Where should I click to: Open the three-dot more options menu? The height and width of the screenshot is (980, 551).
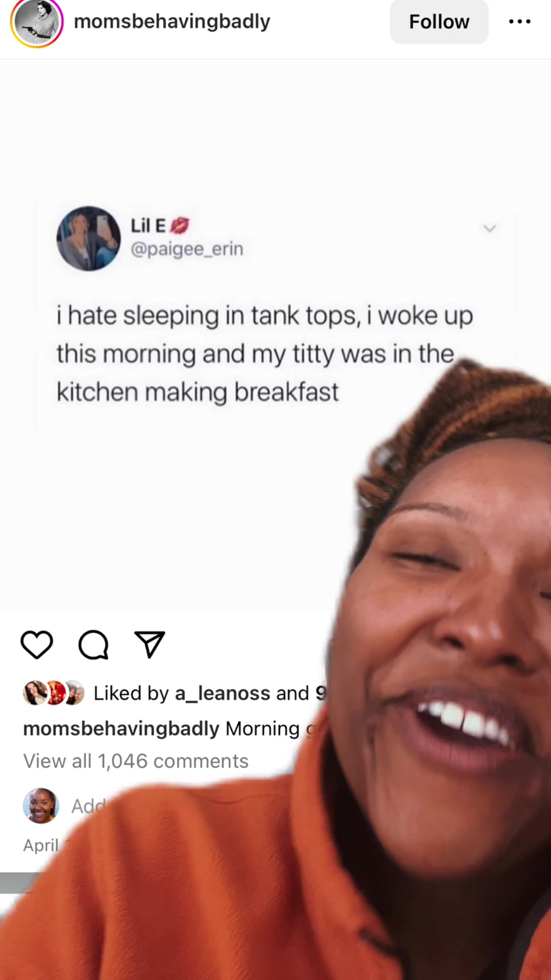point(520,21)
